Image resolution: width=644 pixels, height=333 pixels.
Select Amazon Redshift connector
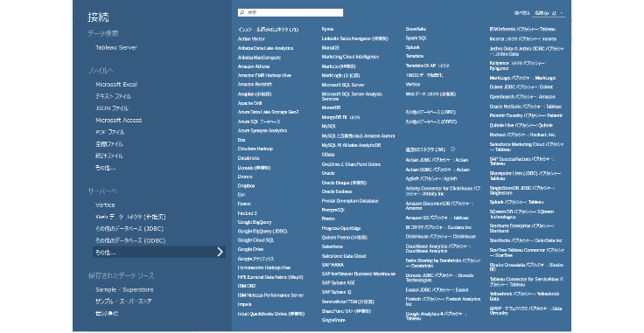255,85
